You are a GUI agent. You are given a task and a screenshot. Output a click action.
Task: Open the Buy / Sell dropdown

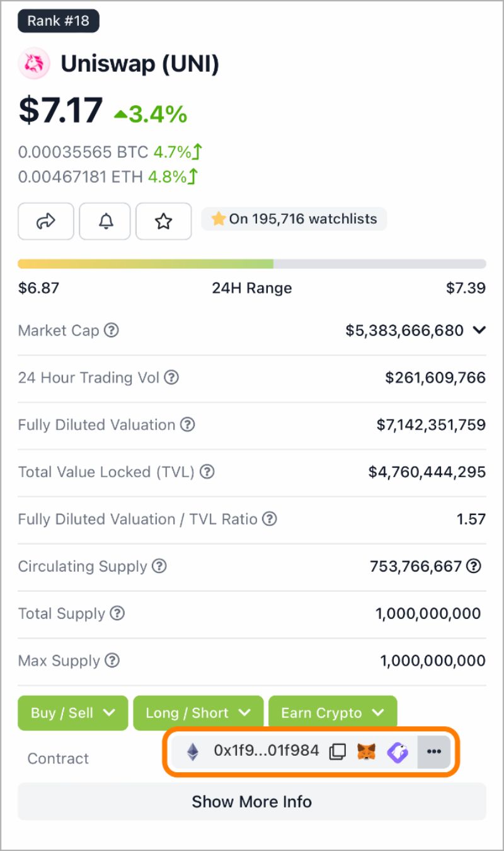click(x=72, y=712)
